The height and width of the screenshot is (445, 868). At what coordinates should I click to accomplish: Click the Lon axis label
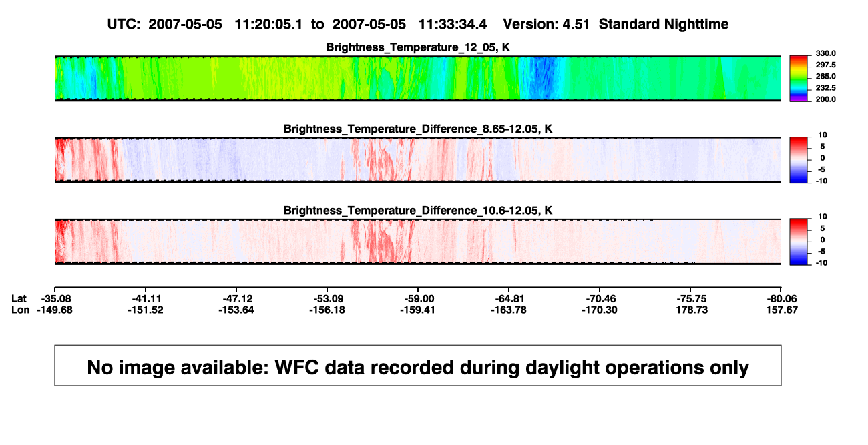click(x=20, y=310)
